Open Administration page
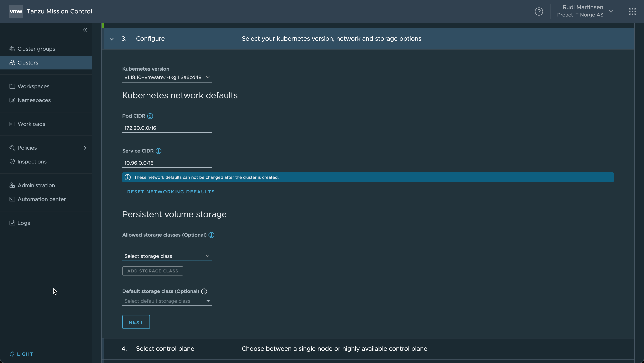 [36, 185]
